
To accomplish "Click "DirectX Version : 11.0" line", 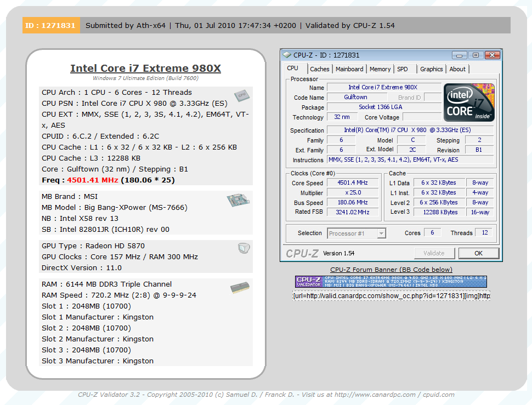I will [81, 268].
